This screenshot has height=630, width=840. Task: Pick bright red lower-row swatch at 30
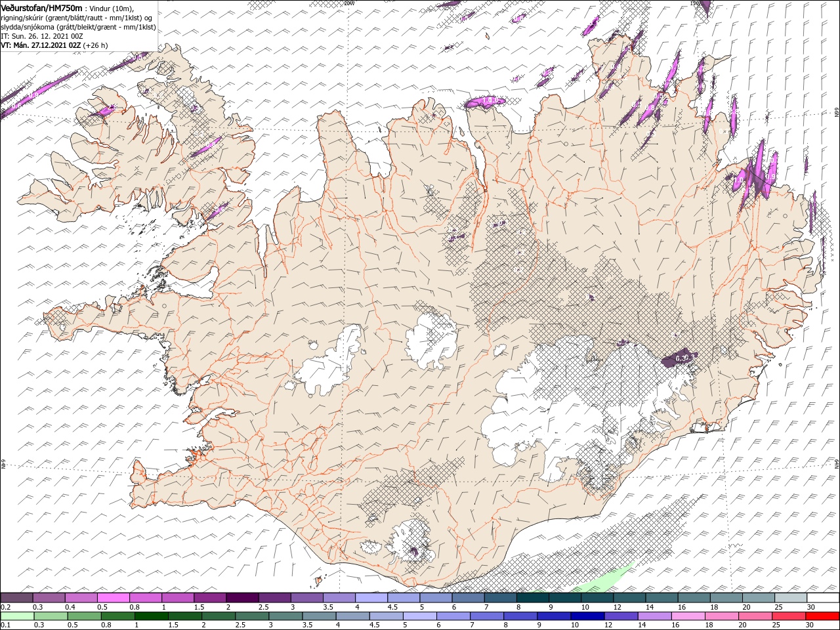[822, 616]
